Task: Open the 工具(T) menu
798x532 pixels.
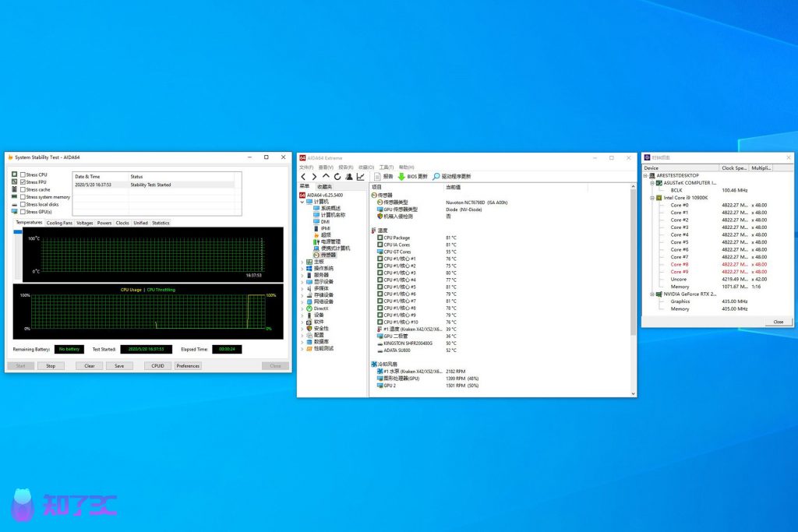Action: 387,167
